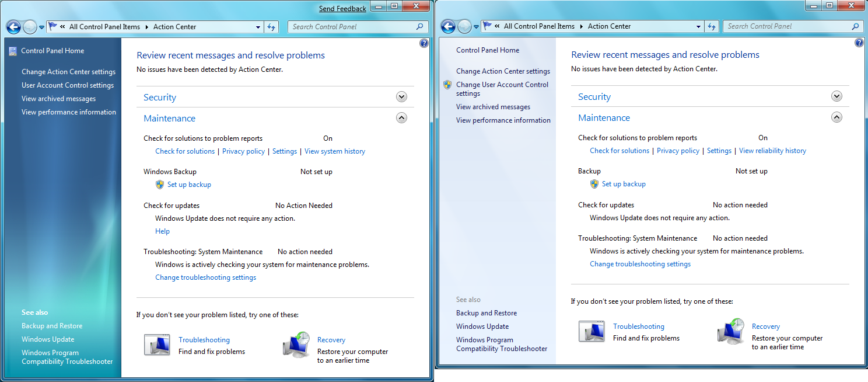Select Action Center in the breadcrumb path

point(174,27)
